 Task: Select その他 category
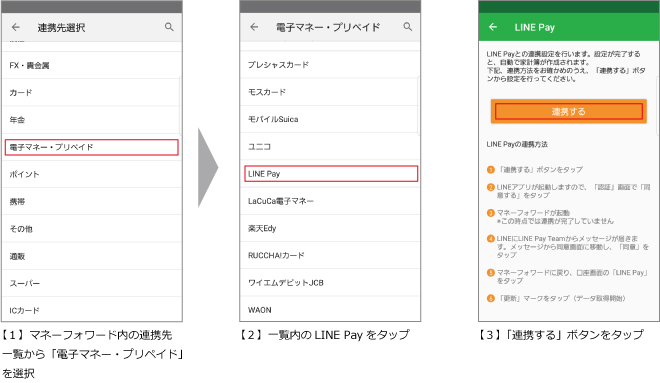pos(92,229)
